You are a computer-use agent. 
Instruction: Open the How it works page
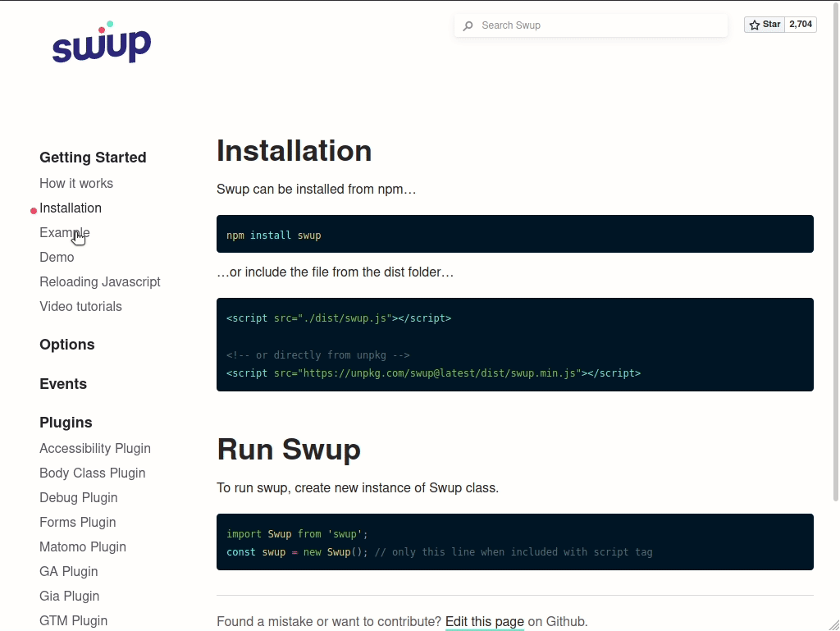click(76, 183)
